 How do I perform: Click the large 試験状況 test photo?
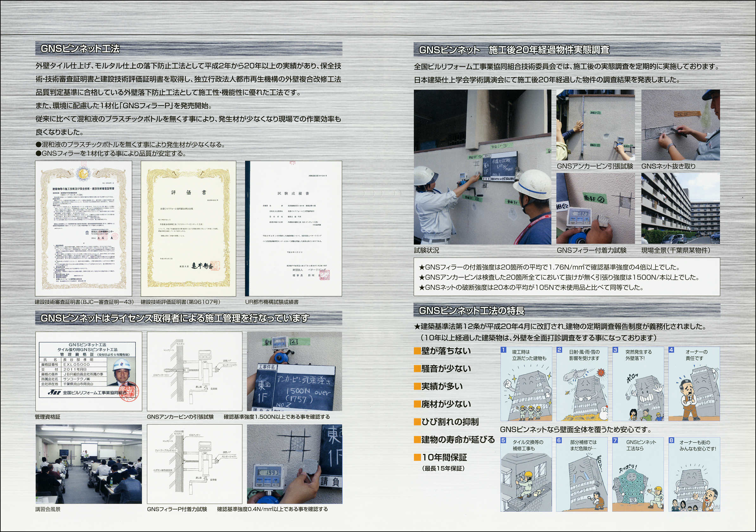coord(482,167)
